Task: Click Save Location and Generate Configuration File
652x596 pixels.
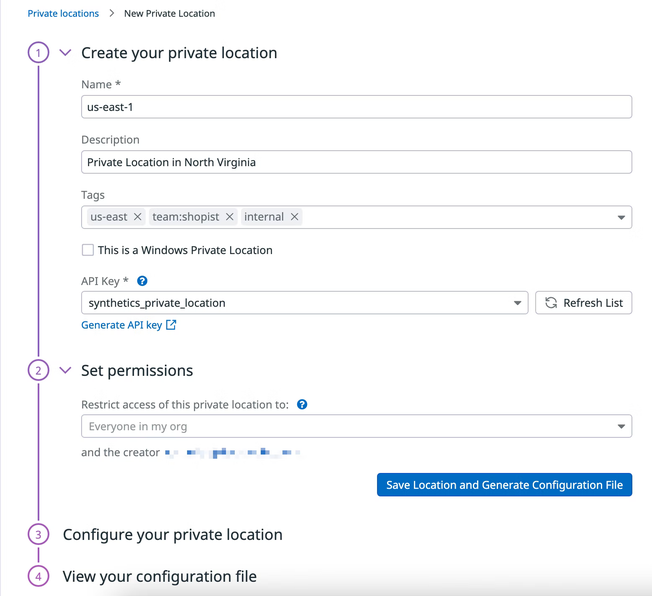Action: coord(504,485)
